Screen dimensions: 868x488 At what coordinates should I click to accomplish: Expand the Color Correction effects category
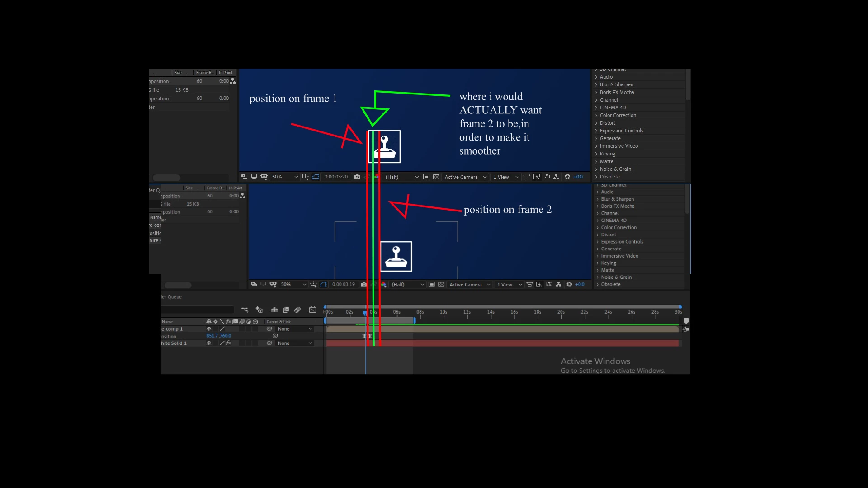[618, 115]
